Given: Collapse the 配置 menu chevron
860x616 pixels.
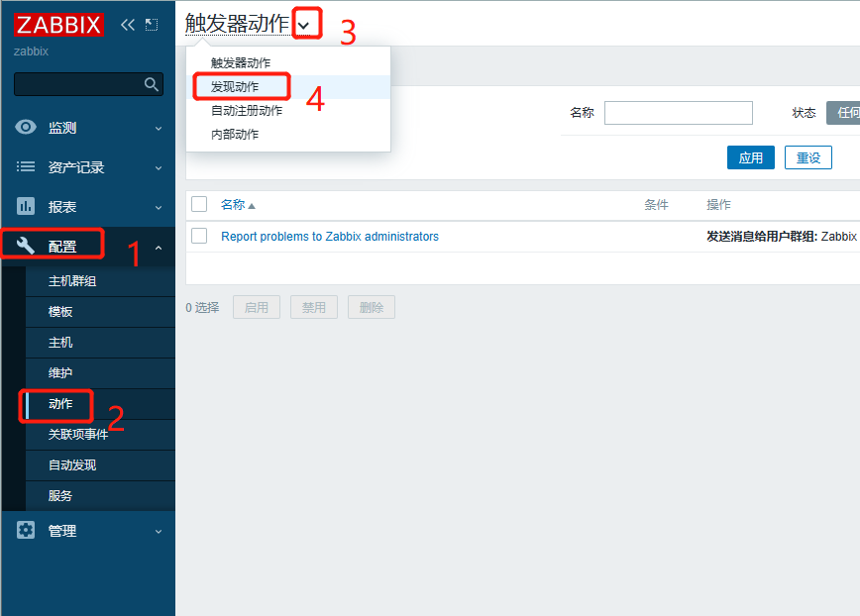Looking at the screenshot, I should point(159,248).
